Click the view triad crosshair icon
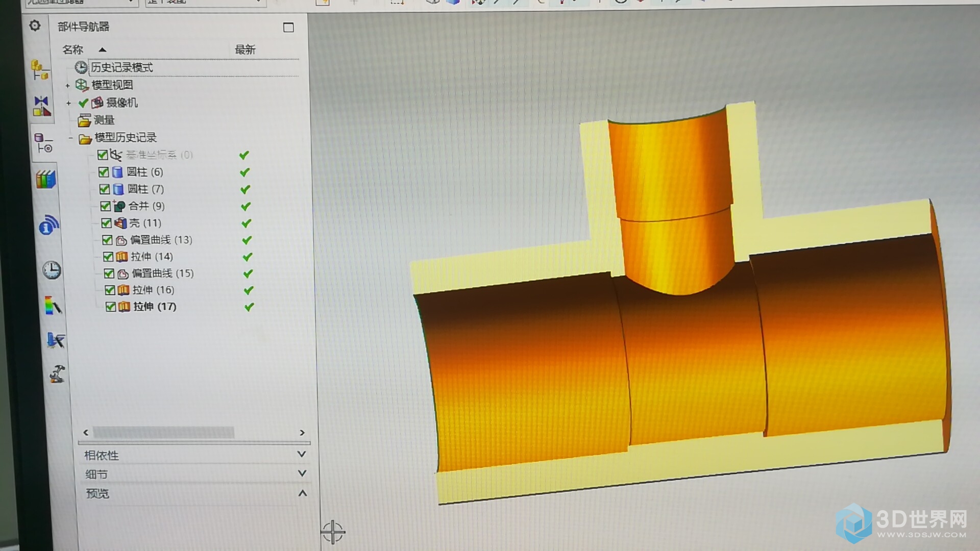Viewport: 980px width, 551px height. pyautogui.click(x=333, y=532)
